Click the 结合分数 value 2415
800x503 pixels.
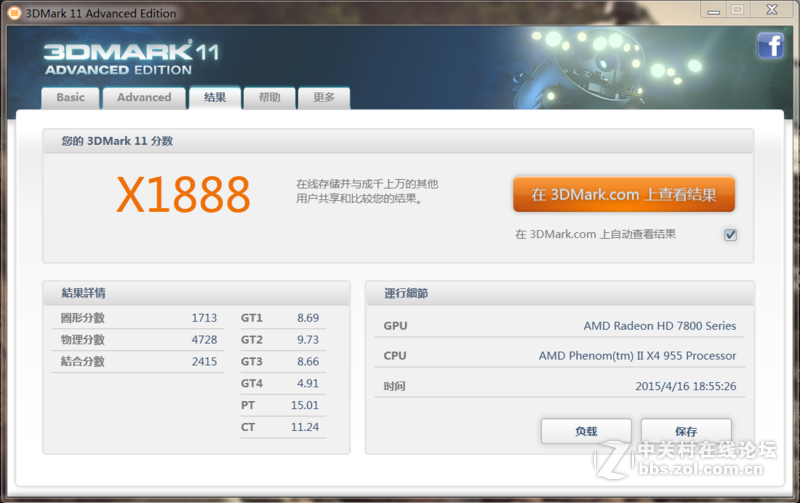click(204, 362)
